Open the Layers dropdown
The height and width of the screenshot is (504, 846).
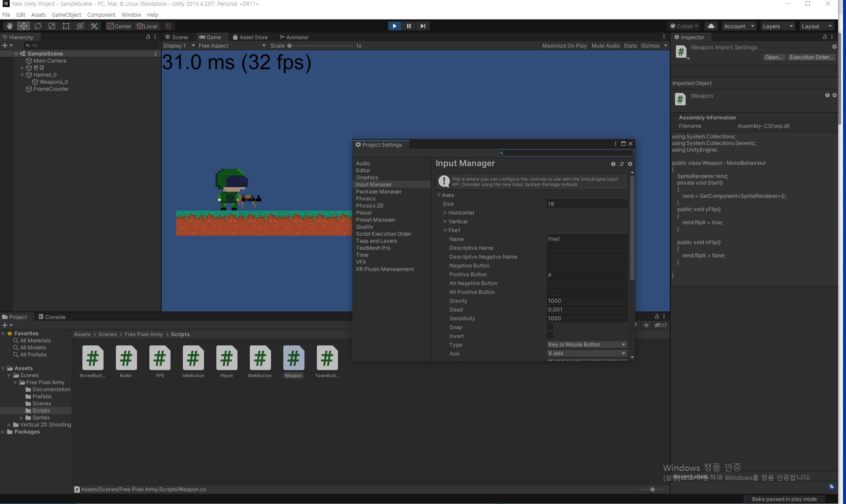coord(777,26)
